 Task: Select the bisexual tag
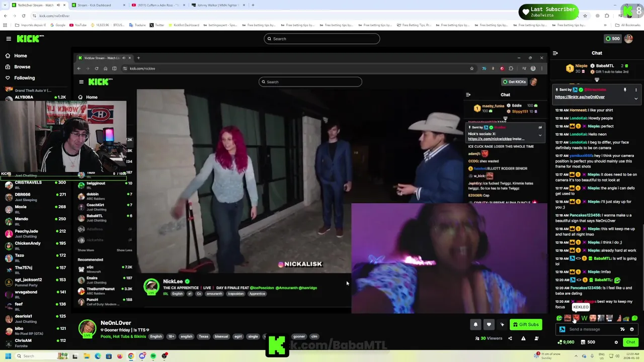coord(221,336)
